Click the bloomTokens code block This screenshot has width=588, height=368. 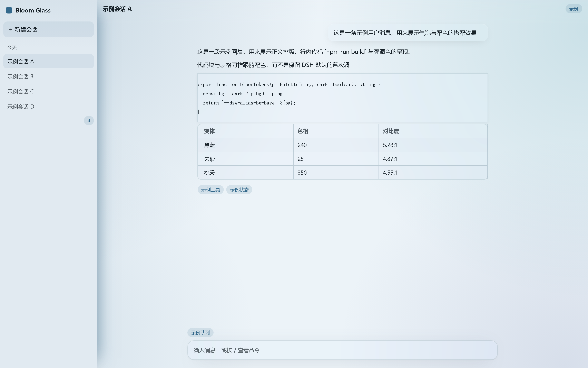point(342,98)
